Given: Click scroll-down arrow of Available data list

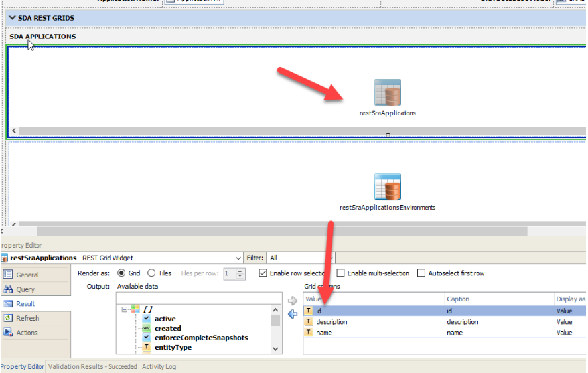Looking at the screenshot, I should click(x=275, y=348).
